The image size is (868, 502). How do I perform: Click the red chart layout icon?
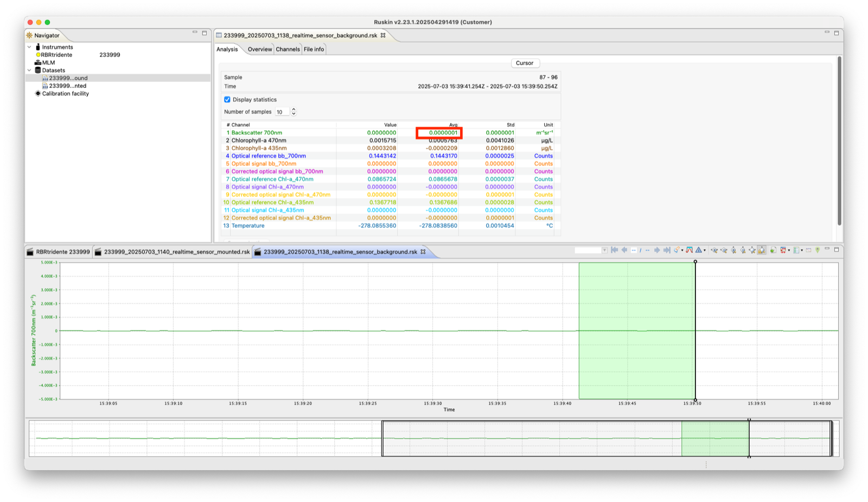pos(783,250)
